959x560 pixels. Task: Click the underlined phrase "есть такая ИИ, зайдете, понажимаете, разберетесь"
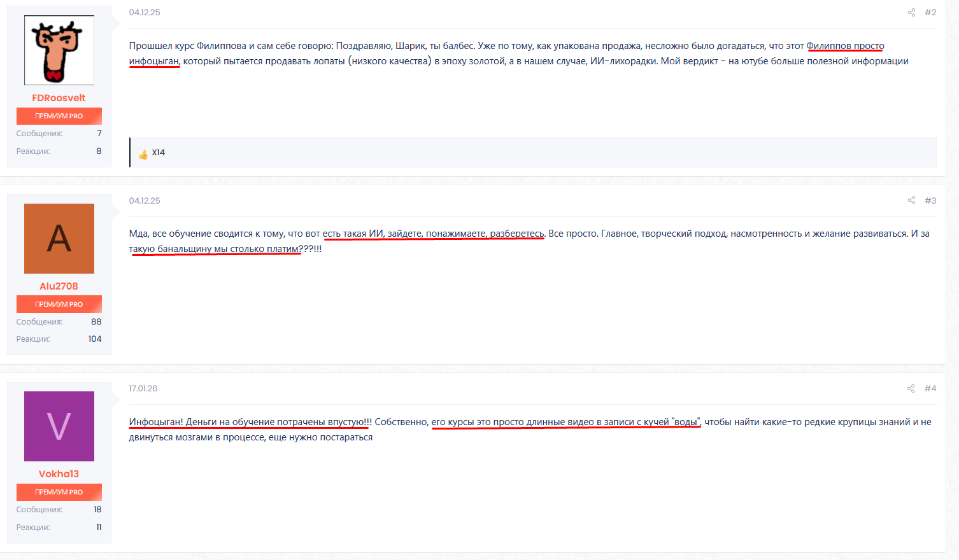434,234
